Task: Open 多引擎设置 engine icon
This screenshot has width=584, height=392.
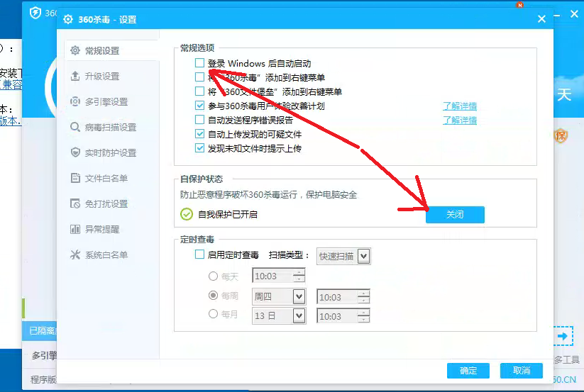Action: (x=75, y=101)
